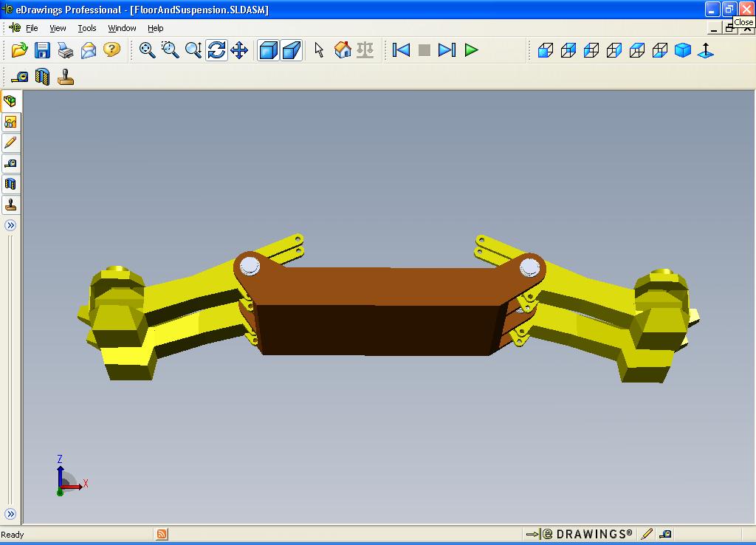Click the Open folder icon
The height and width of the screenshot is (545, 756).
(x=19, y=50)
